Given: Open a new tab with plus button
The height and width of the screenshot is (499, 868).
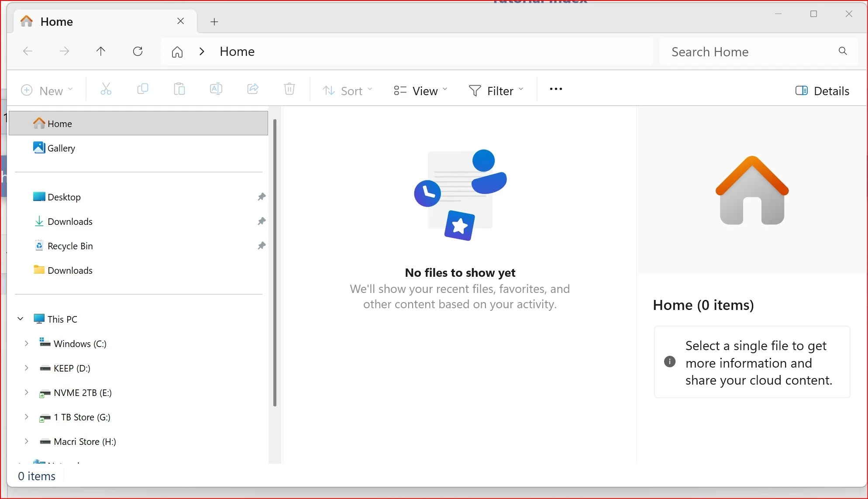Looking at the screenshot, I should pos(214,22).
